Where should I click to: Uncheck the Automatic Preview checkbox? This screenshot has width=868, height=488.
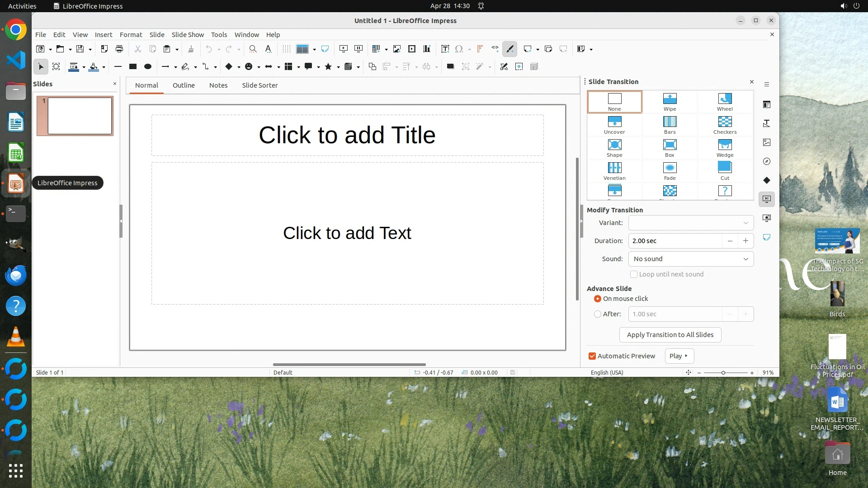pos(592,356)
